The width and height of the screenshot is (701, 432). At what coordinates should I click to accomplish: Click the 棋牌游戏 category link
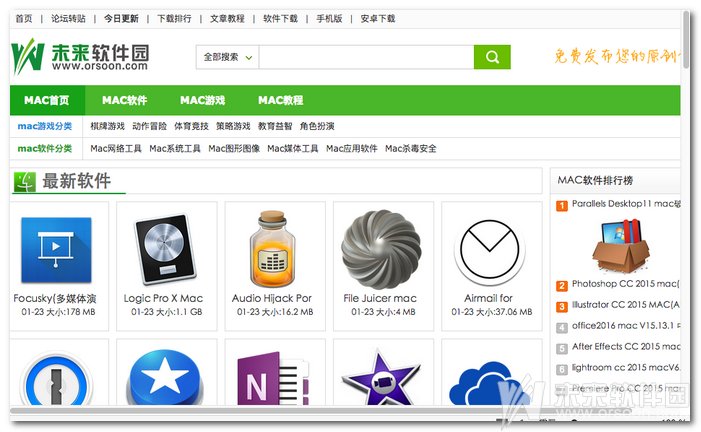107,126
